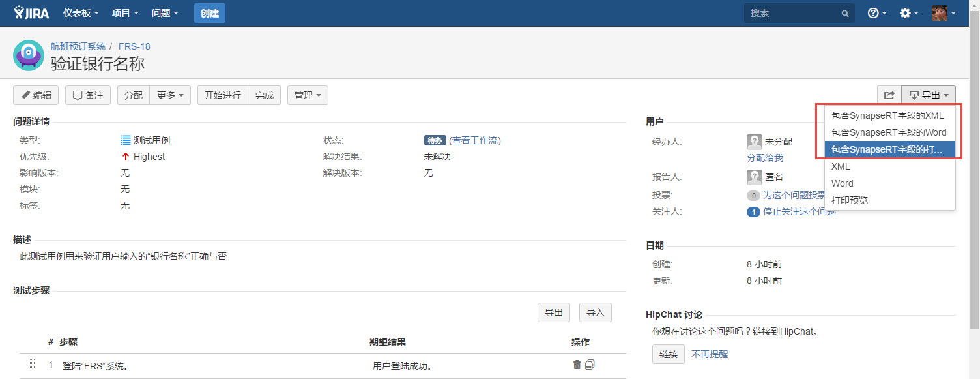
Task: Copy test step 1 with clone icon
Action: pyautogui.click(x=590, y=365)
